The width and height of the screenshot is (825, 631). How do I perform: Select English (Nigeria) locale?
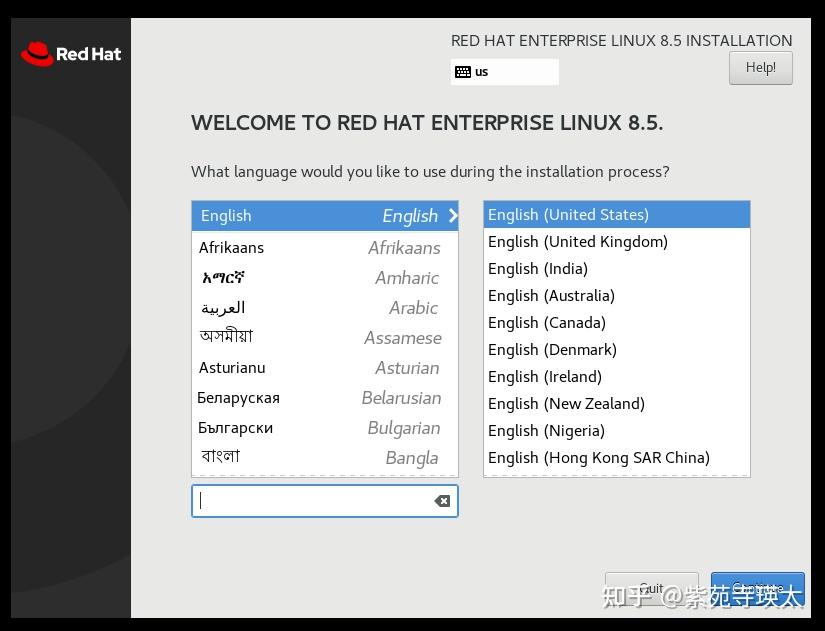coord(547,430)
